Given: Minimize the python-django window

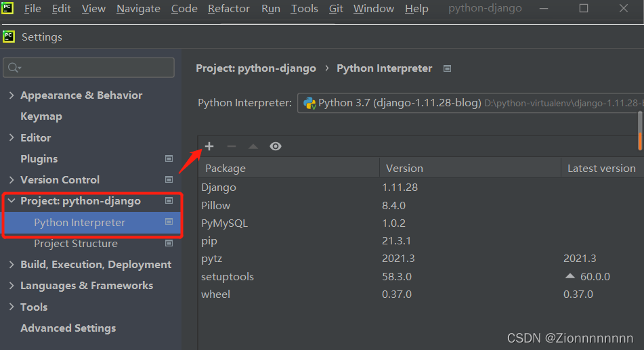Looking at the screenshot, I should point(544,8).
